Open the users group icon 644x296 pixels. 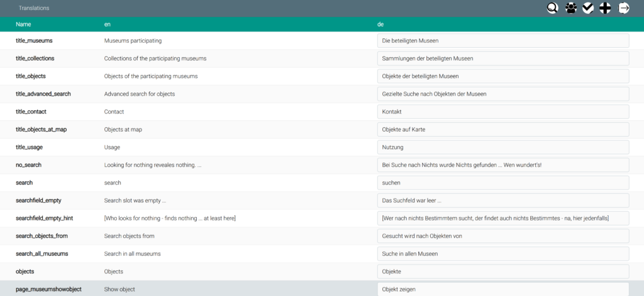[x=570, y=8]
